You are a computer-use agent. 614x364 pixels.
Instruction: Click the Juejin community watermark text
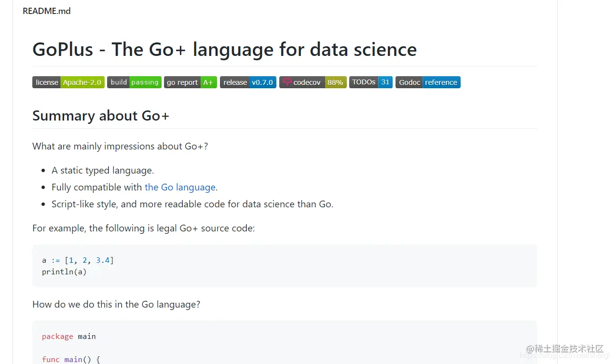click(565, 348)
